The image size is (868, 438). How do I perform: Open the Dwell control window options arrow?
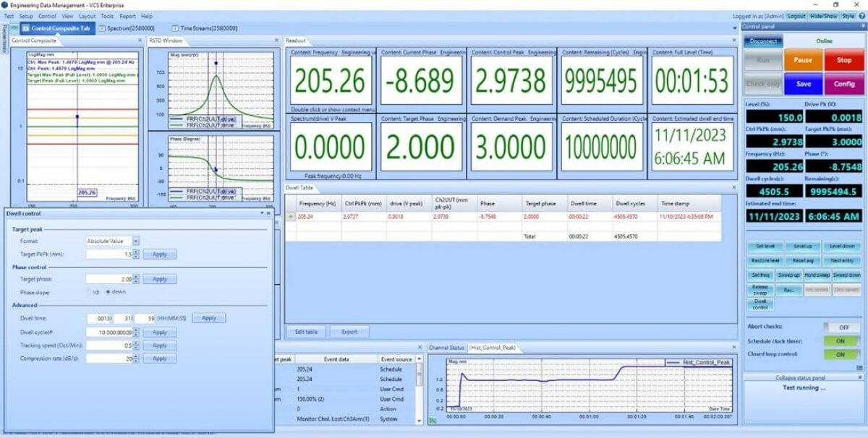[262, 213]
